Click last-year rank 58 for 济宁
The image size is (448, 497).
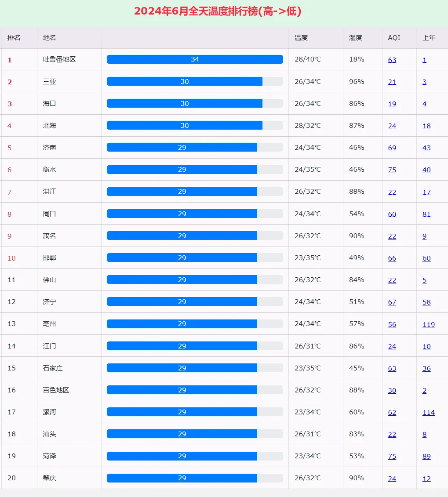click(x=426, y=302)
